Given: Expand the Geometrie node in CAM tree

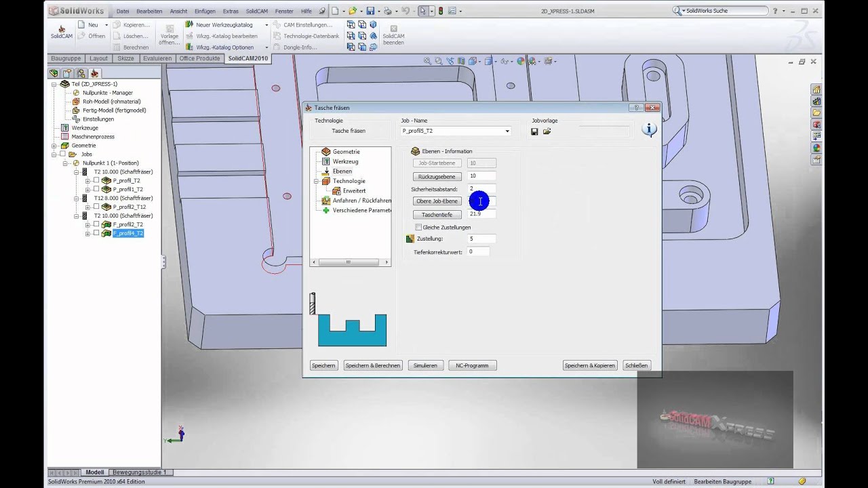Looking at the screenshot, I should click(54, 145).
